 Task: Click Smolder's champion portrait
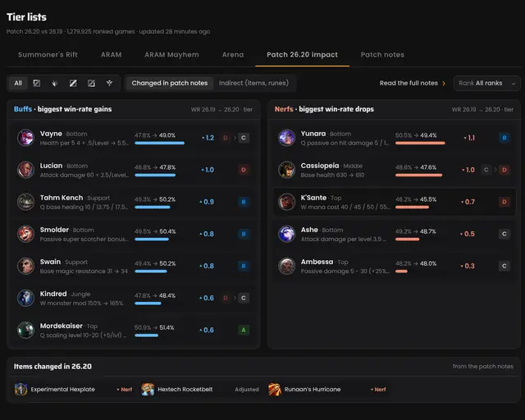click(25, 234)
